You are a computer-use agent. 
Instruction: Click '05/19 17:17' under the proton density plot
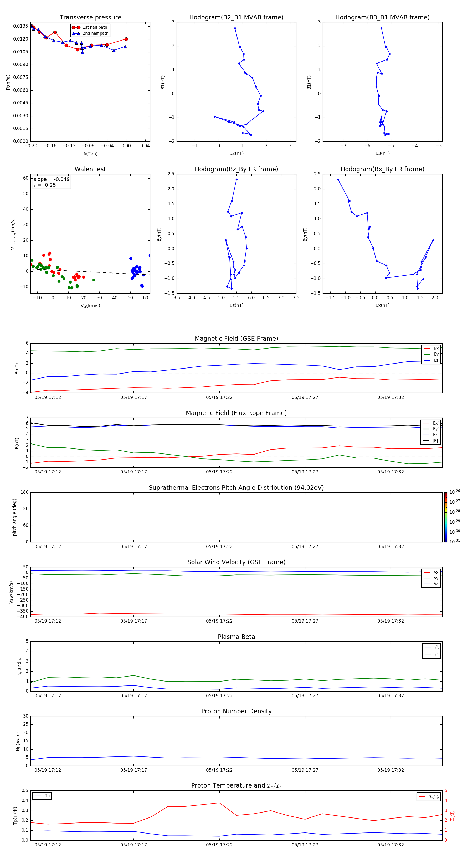click(134, 770)
